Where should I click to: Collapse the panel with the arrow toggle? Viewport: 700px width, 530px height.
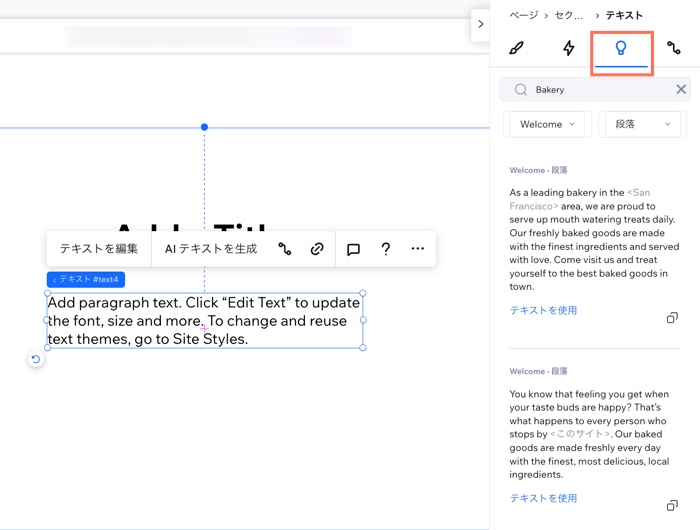point(480,24)
